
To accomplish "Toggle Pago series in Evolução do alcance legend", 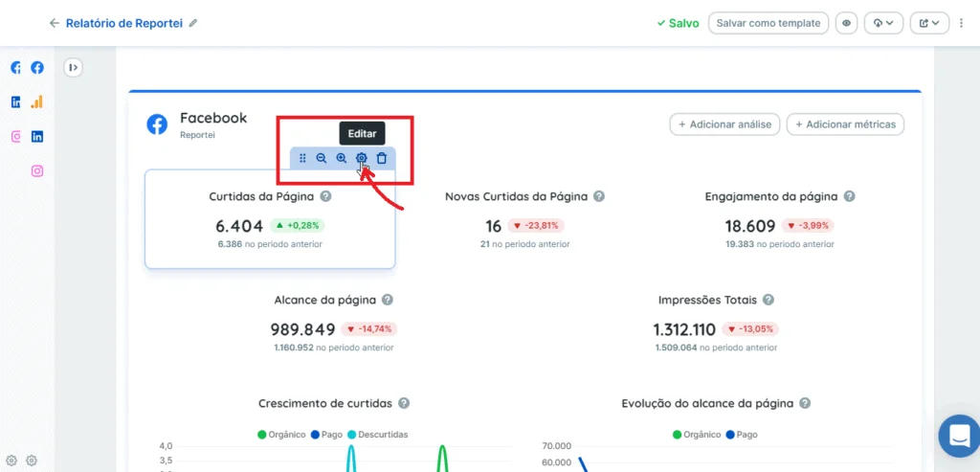I will (743, 435).
